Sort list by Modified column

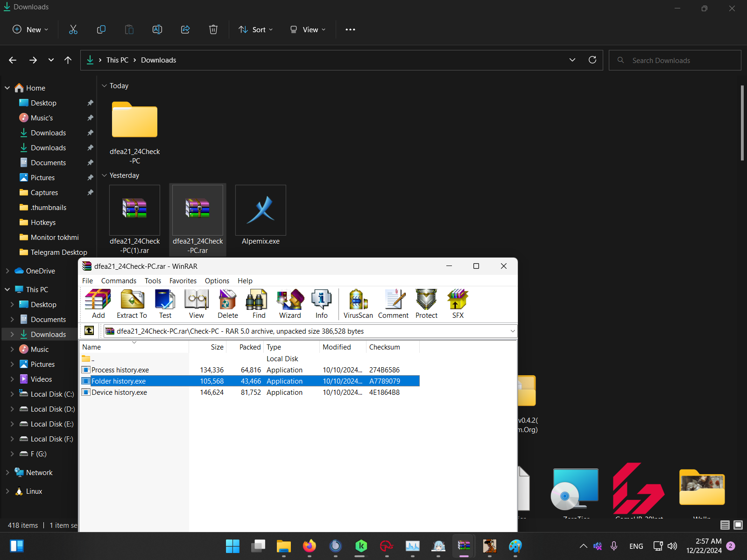[343, 347]
